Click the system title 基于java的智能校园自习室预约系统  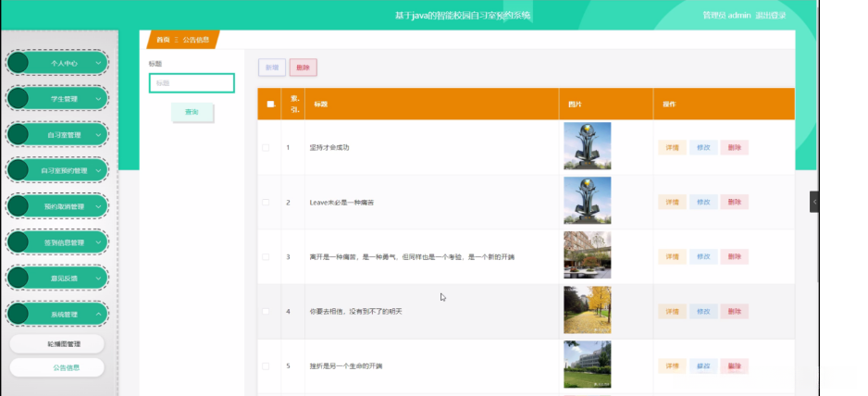point(463,16)
